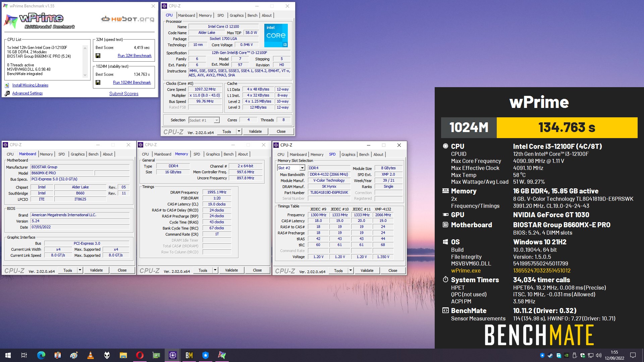Open the notification center
The height and width of the screenshot is (362, 644).
[x=633, y=355]
